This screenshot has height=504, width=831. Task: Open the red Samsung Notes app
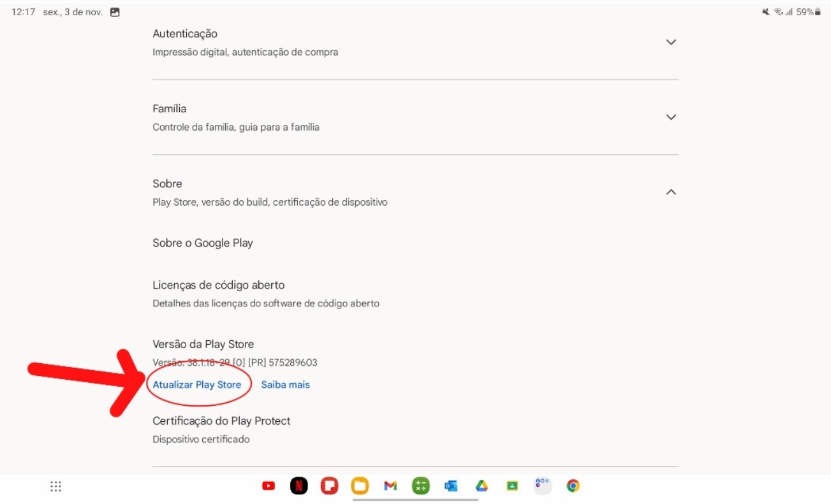coord(329,486)
